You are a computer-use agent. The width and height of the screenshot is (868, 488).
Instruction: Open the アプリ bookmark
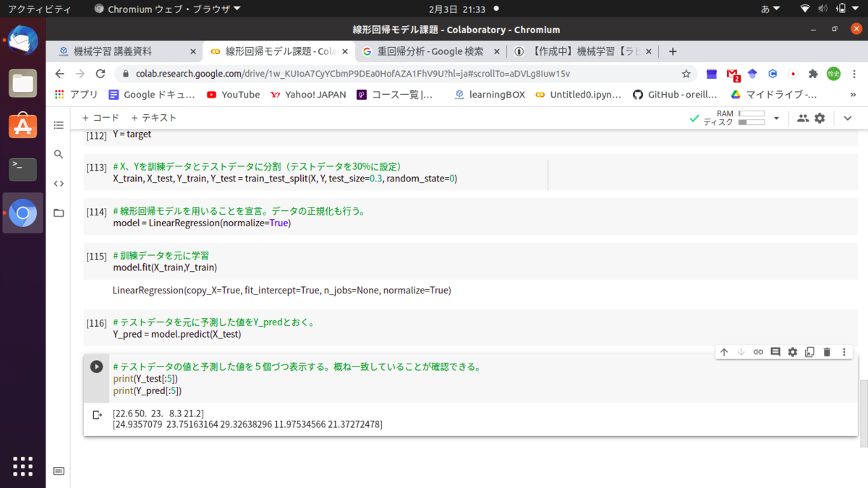click(x=77, y=95)
